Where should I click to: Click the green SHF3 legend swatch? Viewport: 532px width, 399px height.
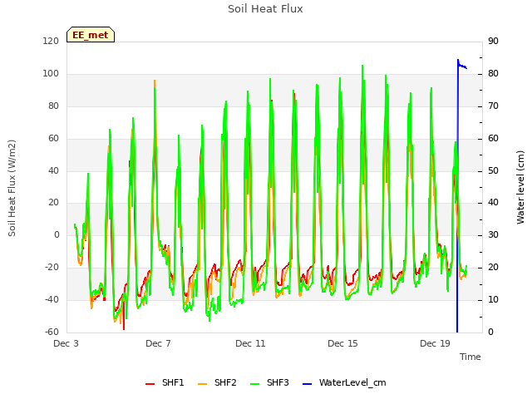[255, 384]
